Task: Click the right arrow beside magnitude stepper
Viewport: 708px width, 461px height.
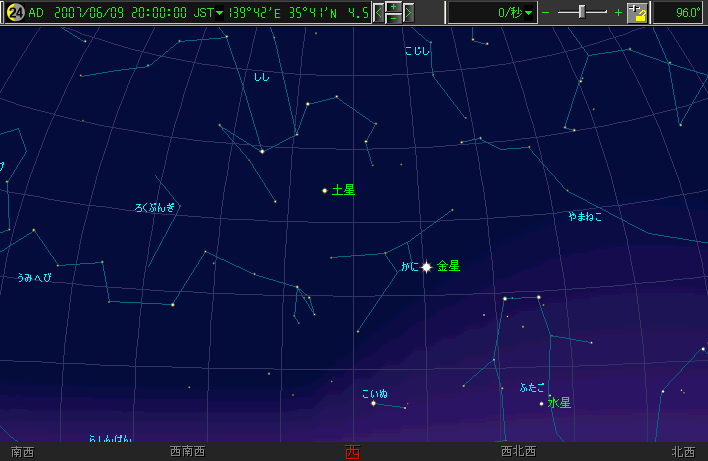Action: click(409, 13)
